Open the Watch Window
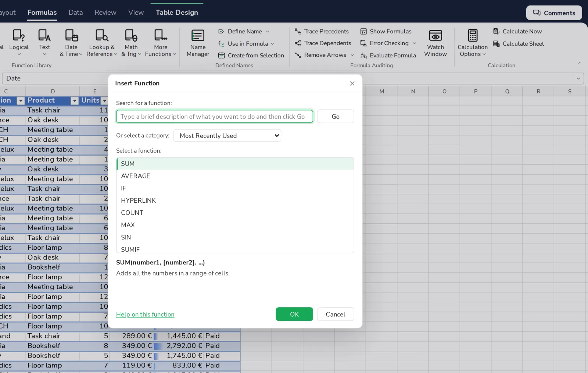Image resolution: width=588 pixels, height=373 pixels. tap(435, 43)
